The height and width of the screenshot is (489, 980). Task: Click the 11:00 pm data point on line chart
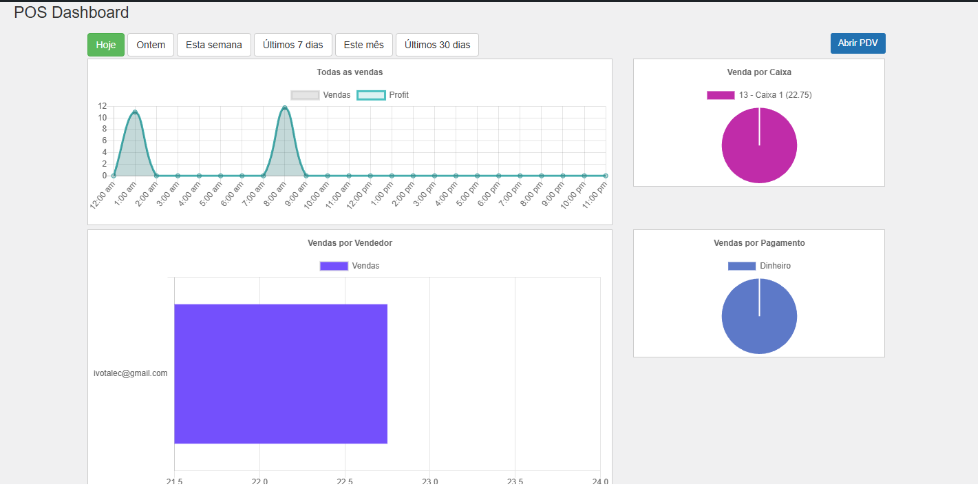(605, 176)
